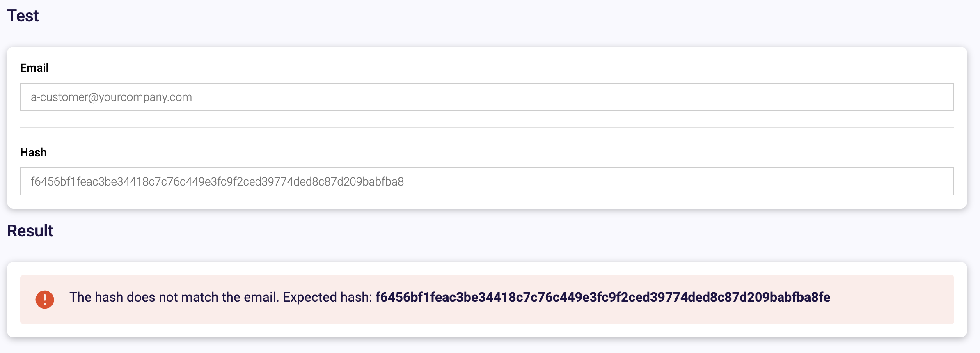
Task: Select the bold expected hash value
Action: (602, 297)
